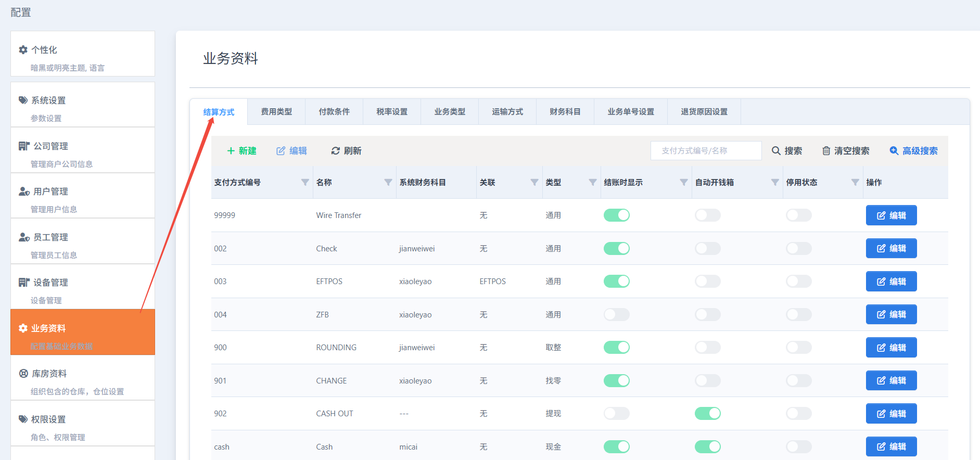
Task: Click the 新建 plus icon
Action: pos(231,151)
